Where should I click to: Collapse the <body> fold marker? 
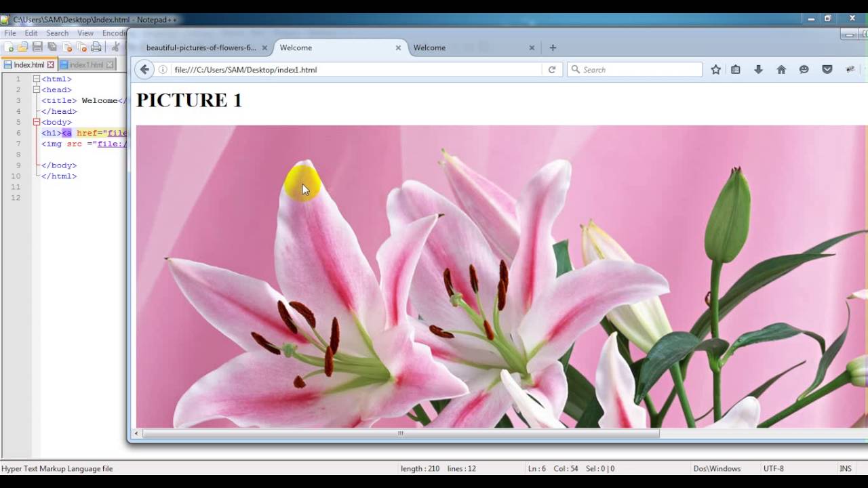tap(37, 122)
